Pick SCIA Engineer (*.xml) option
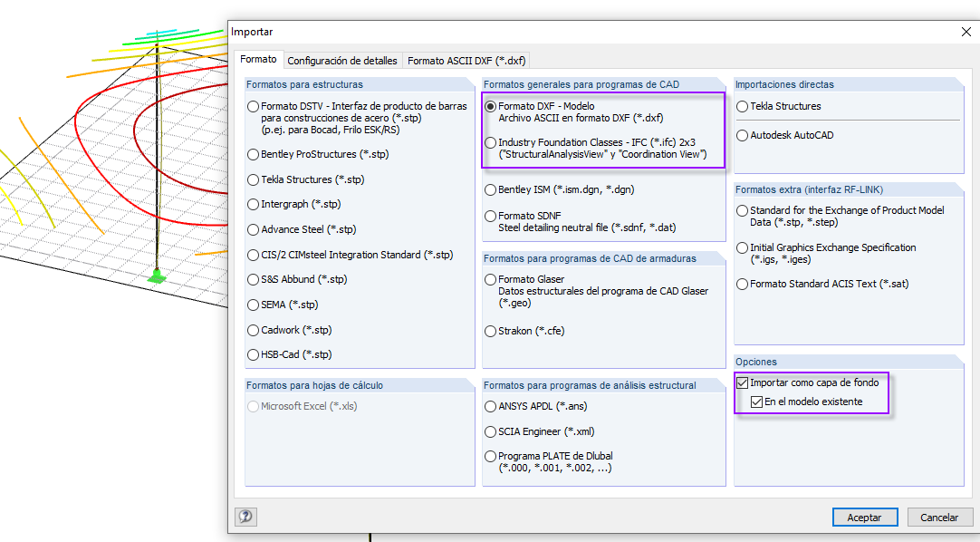This screenshot has height=542, width=980. point(491,431)
